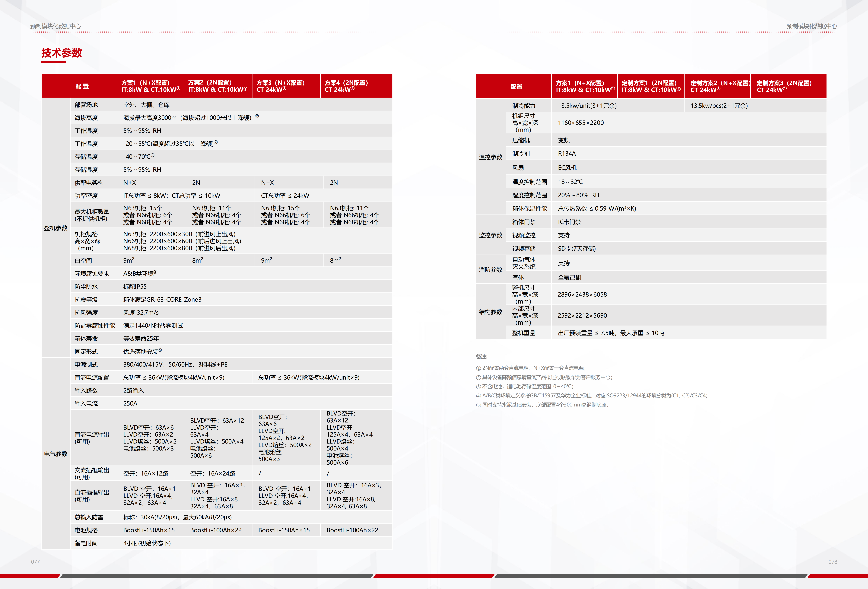Click page number 077
This screenshot has height=589, width=868.
36,562
